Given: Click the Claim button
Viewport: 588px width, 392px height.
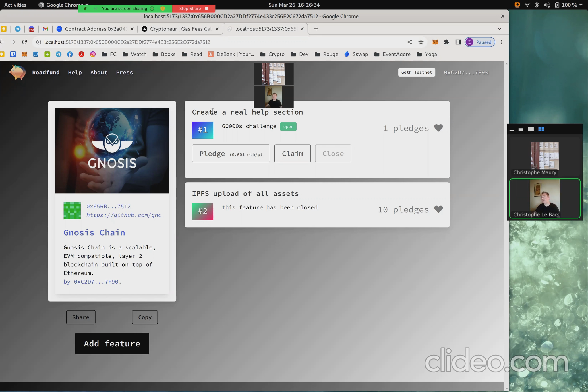Looking at the screenshot, I should [x=292, y=154].
